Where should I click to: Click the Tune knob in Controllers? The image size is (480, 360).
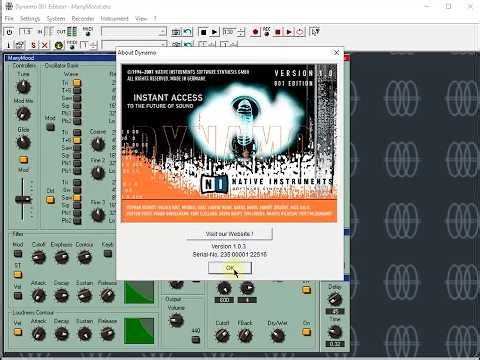point(23,87)
